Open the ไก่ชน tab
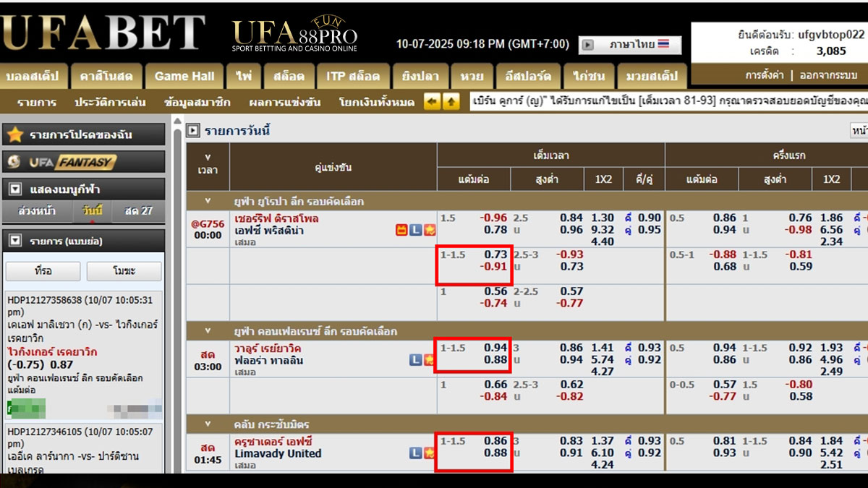868x488 pixels. 589,76
